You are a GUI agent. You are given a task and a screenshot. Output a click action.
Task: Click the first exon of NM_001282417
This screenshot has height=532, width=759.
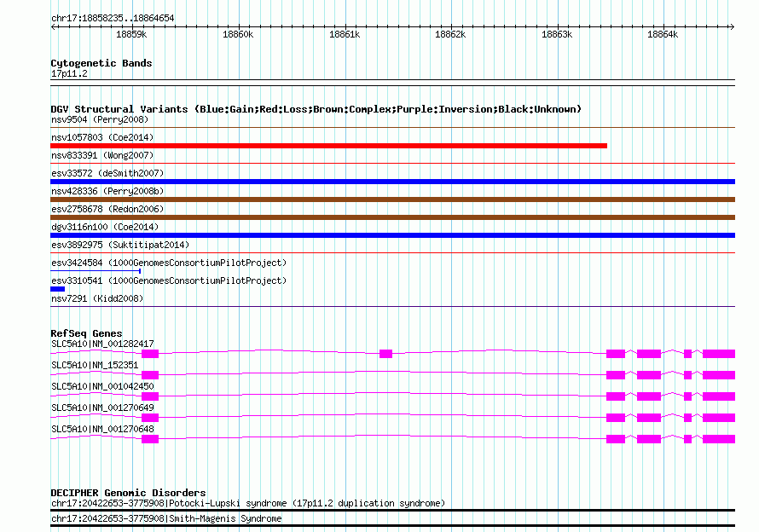[x=150, y=354]
